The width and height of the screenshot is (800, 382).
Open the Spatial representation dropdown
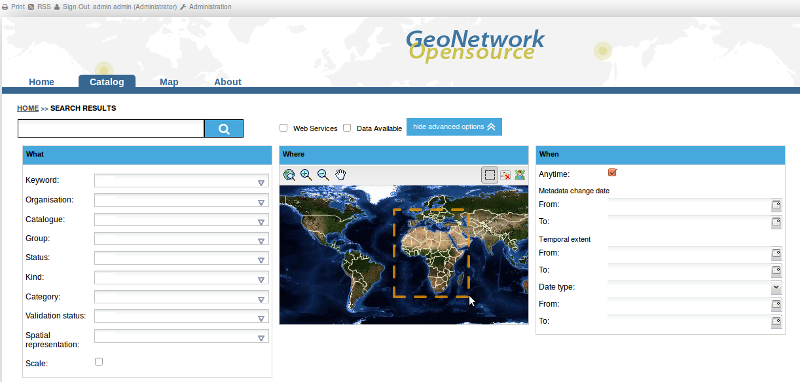click(261, 338)
